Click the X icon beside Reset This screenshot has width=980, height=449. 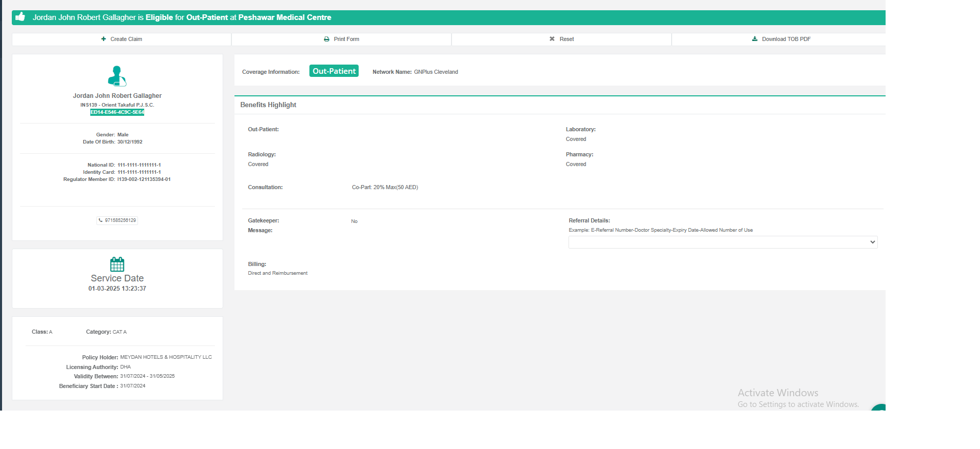[x=552, y=39]
